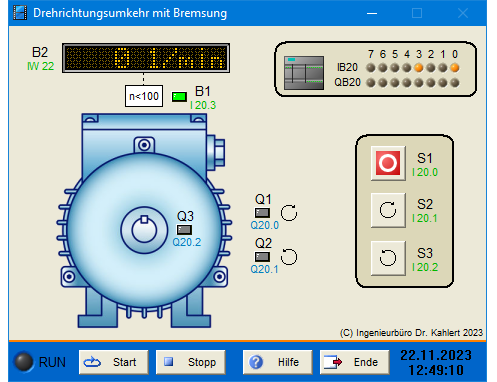Toggle the Q3 brake output indicator
The height and width of the screenshot is (382, 497).
184,230
